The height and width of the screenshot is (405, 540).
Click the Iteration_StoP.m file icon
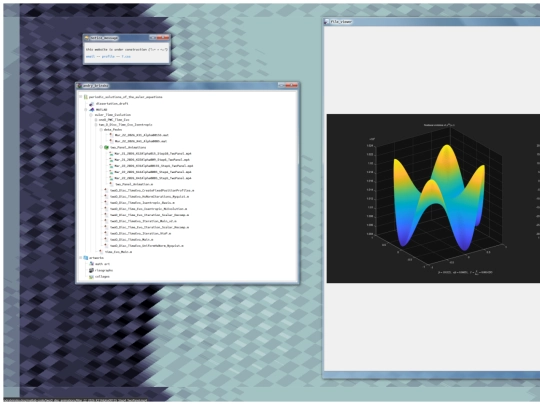[106, 233]
